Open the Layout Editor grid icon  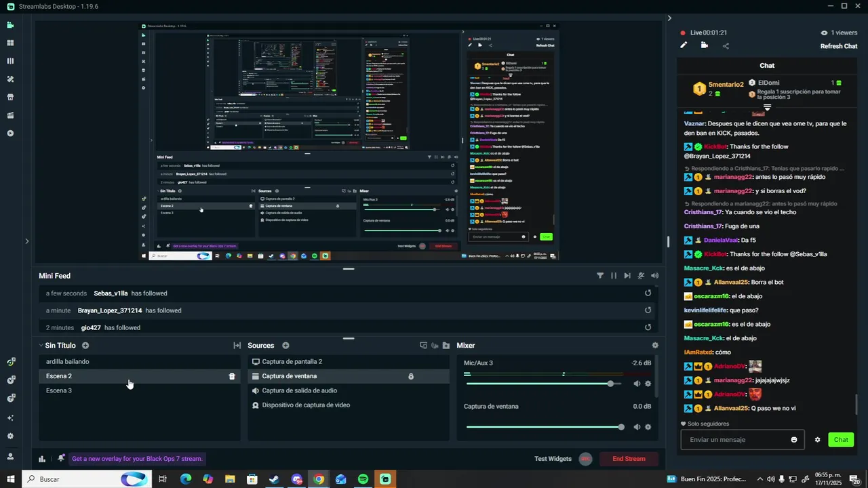point(10,43)
